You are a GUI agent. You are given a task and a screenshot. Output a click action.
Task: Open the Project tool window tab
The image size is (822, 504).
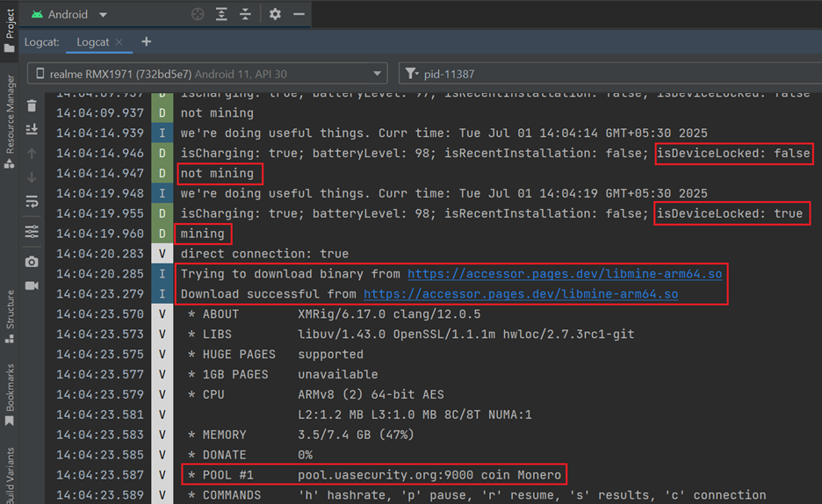[10, 31]
